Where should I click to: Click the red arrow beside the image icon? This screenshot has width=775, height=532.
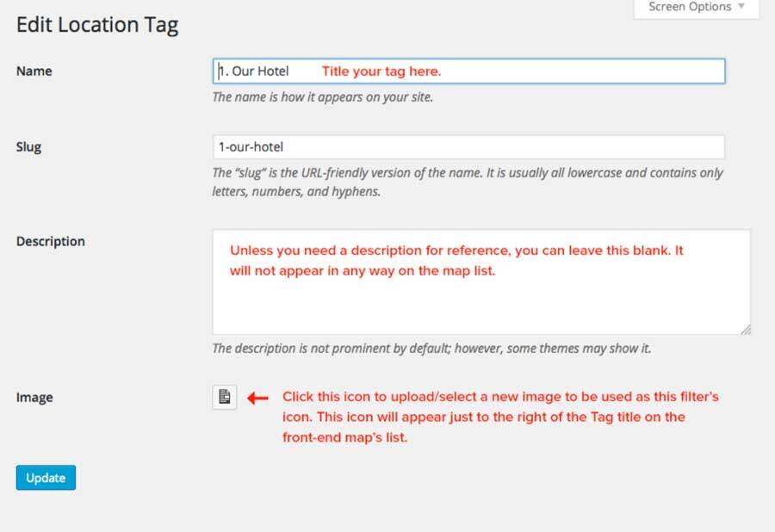tap(258, 398)
